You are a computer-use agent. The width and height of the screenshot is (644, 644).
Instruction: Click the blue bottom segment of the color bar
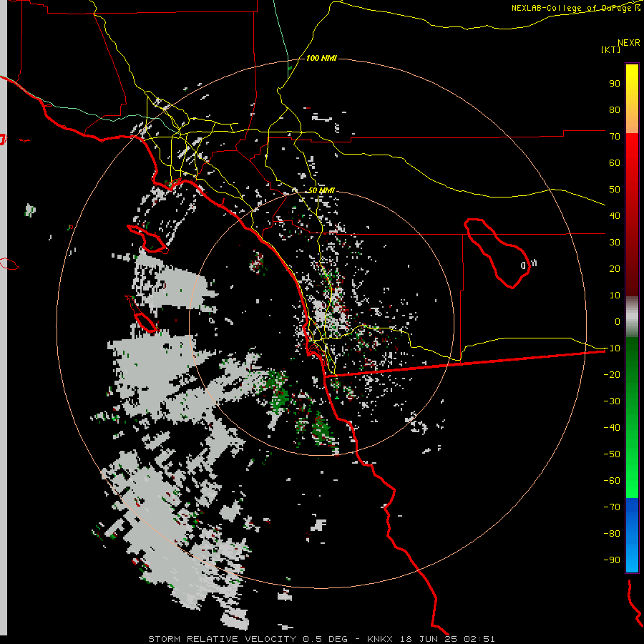coord(632,535)
